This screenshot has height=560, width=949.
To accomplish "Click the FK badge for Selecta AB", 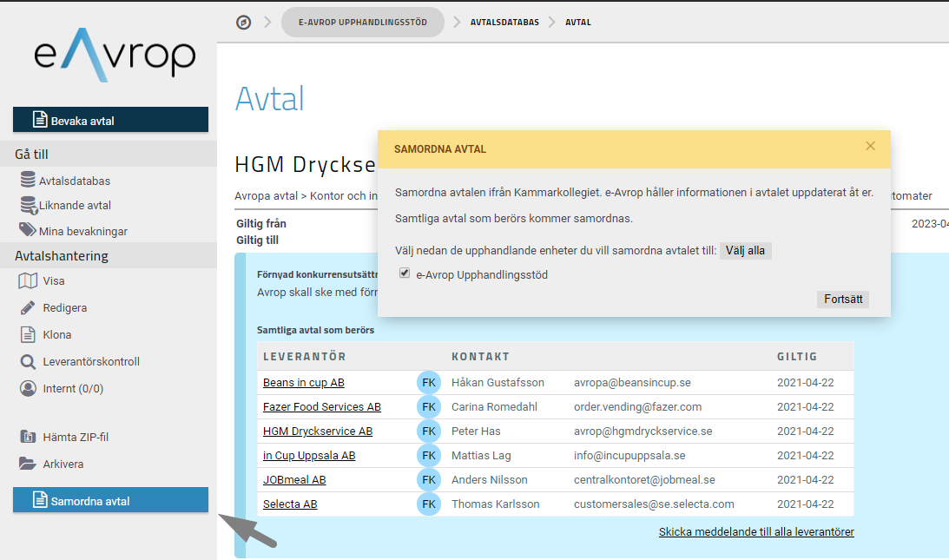I will click(429, 504).
